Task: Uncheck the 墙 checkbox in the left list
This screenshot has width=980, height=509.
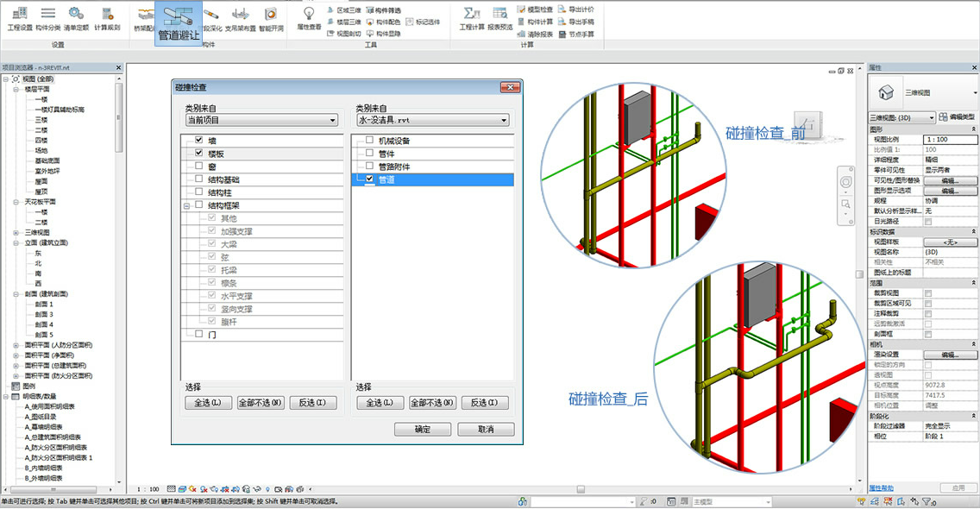Action: [x=199, y=141]
